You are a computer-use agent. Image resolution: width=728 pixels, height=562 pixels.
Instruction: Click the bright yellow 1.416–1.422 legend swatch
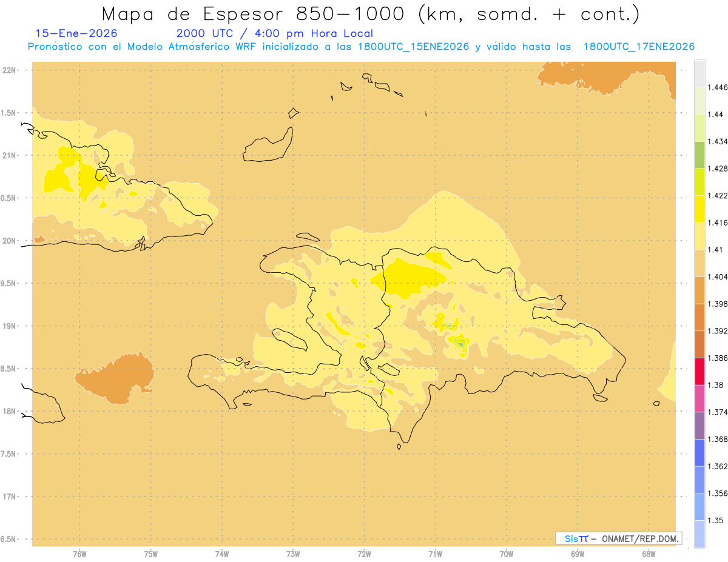699,209
